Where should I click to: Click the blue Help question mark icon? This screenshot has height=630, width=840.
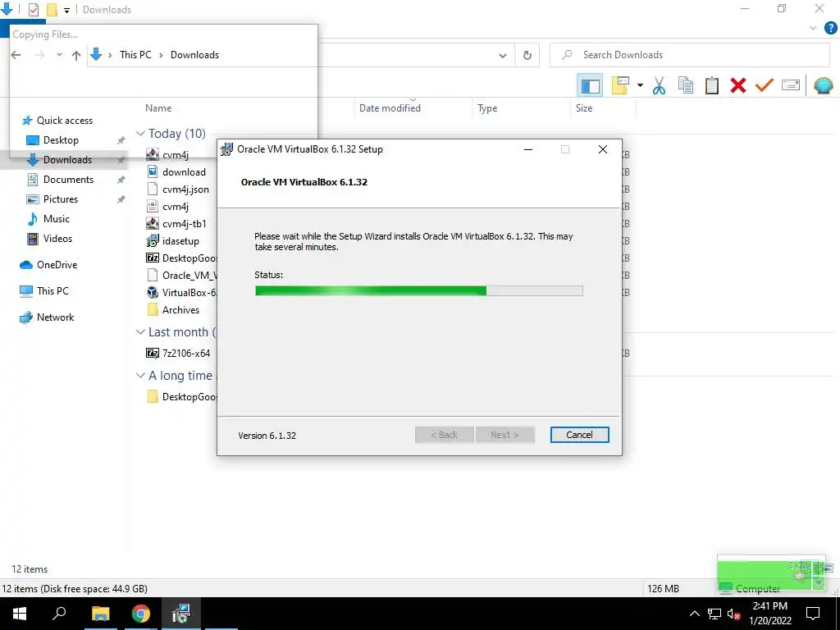coord(830,28)
